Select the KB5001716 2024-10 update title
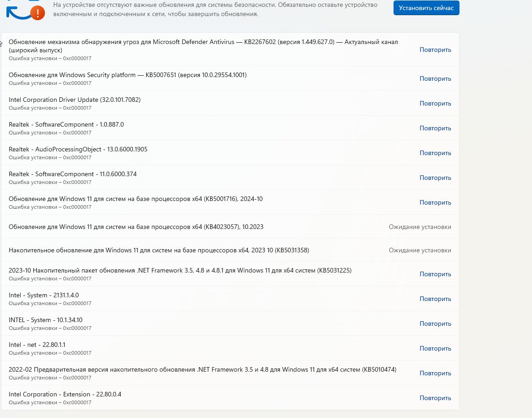This screenshot has width=532, height=418. [x=136, y=199]
